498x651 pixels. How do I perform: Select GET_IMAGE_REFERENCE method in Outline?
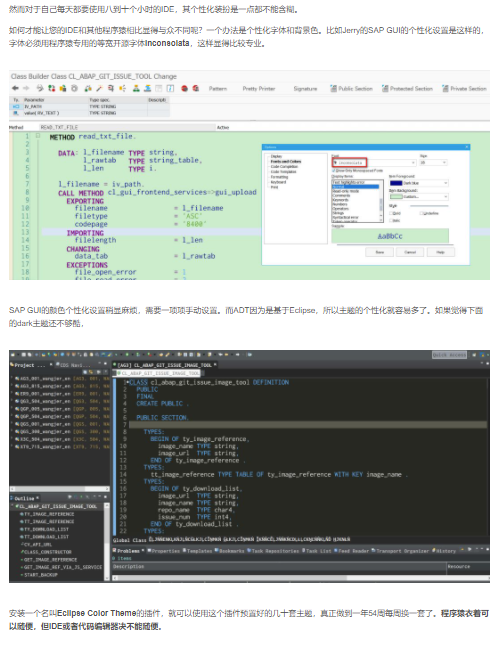coord(49,560)
